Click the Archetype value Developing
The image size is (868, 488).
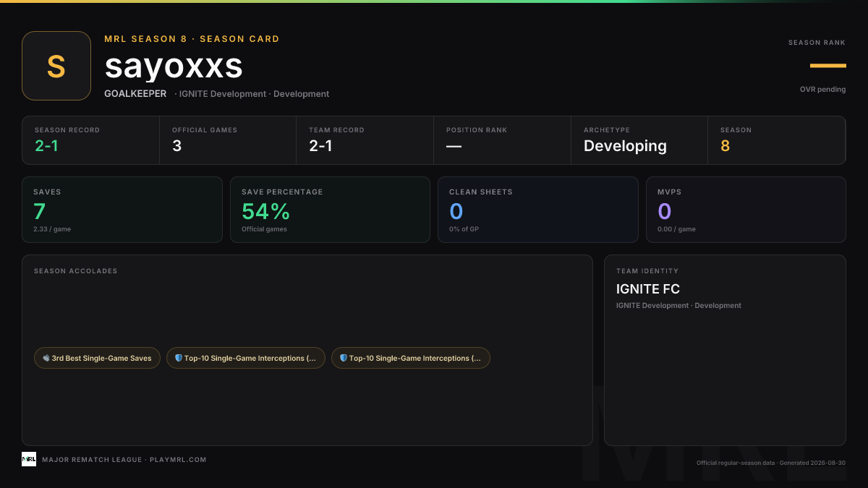625,146
